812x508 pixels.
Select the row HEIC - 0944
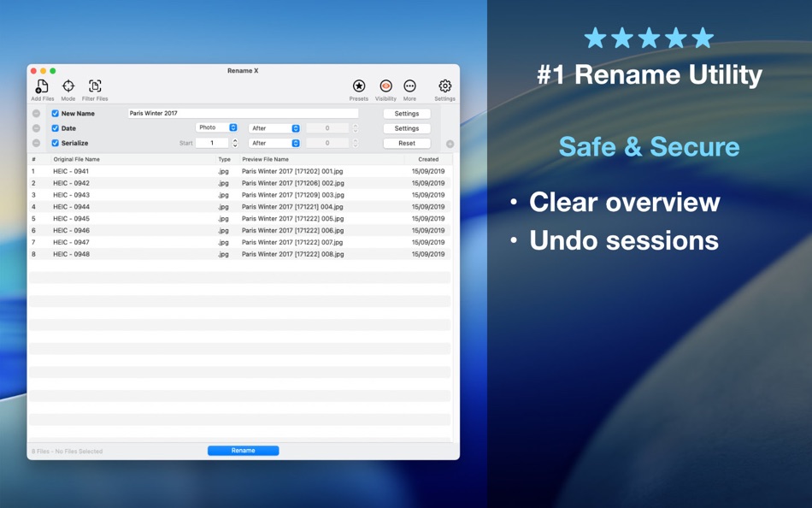point(239,207)
